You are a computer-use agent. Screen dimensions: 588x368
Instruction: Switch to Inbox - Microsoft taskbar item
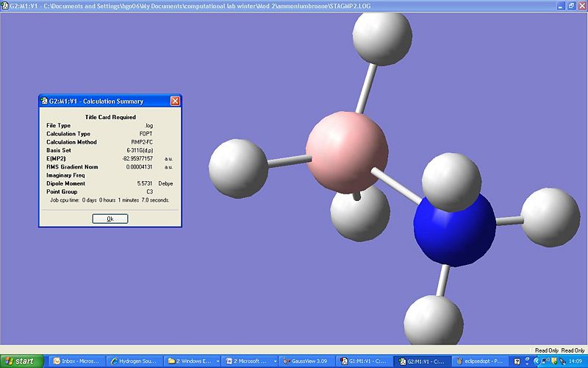76,361
